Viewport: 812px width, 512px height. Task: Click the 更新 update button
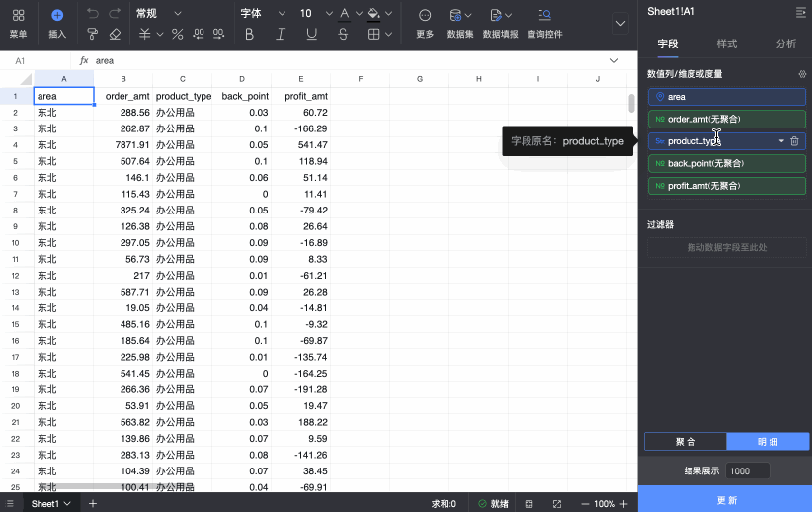pyautogui.click(x=725, y=499)
